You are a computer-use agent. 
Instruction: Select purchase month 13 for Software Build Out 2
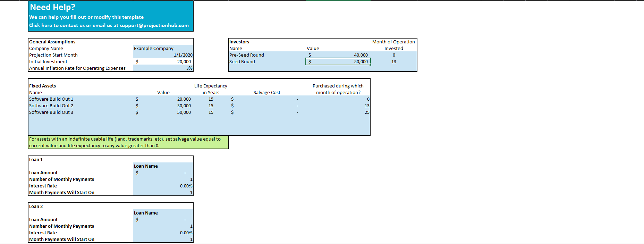tap(338, 106)
